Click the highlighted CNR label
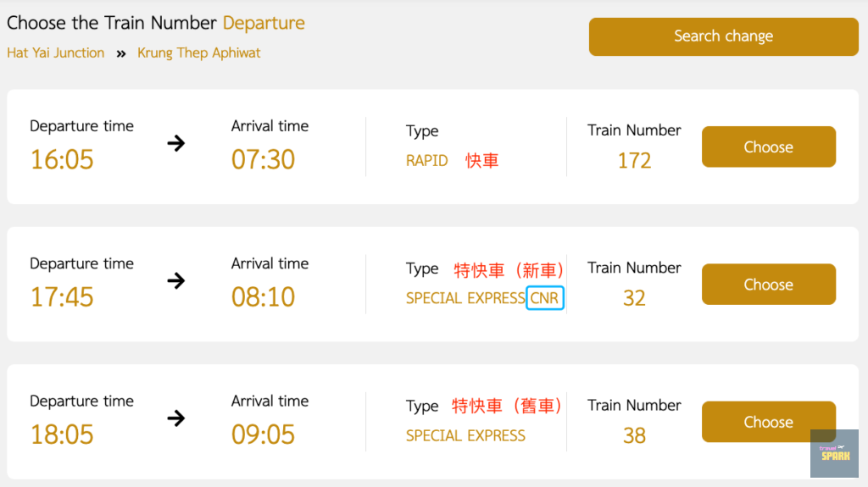Image resolution: width=868 pixels, height=487 pixels. point(544,298)
